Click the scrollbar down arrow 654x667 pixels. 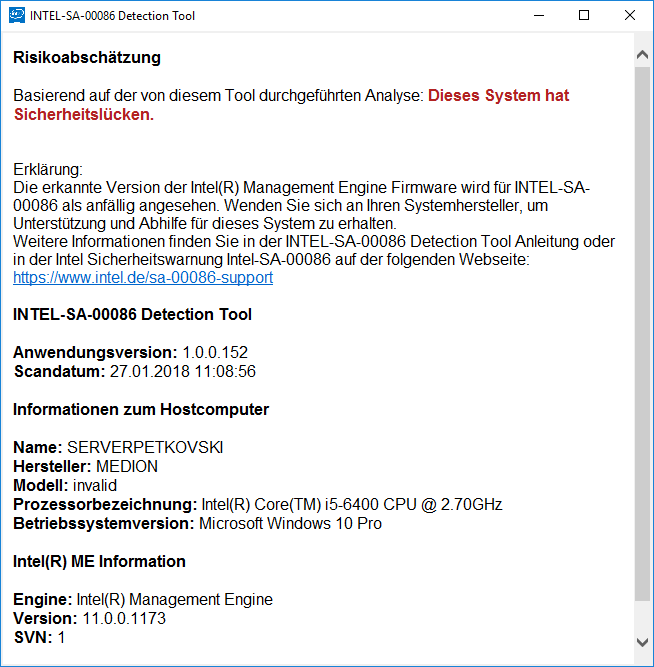click(643, 641)
